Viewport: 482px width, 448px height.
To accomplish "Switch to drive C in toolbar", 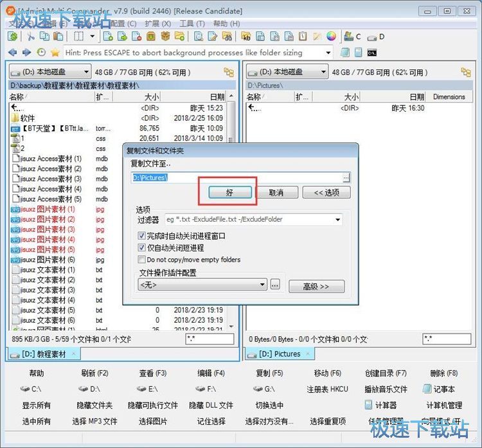I will coord(352,37).
